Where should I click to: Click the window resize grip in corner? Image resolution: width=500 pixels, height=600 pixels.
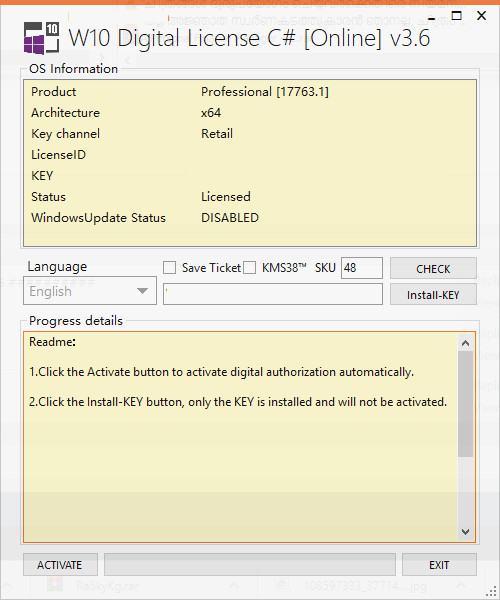(x=491, y=591)
